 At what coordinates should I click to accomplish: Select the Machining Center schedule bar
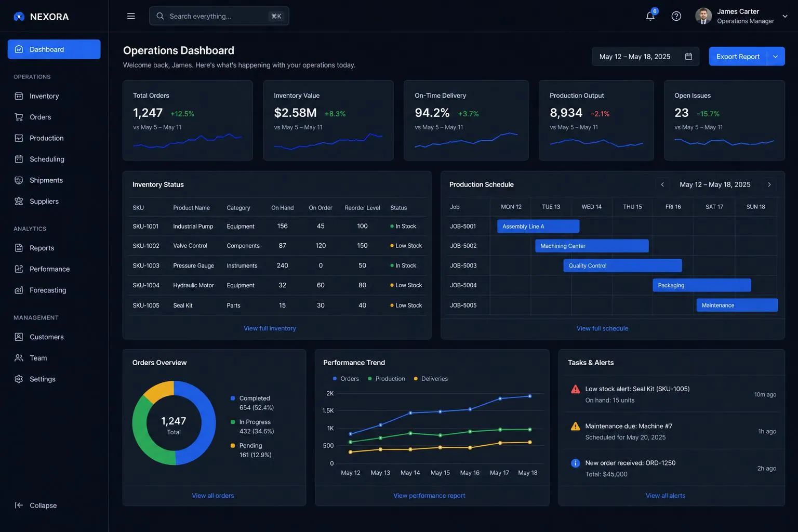click(x=592, y=246)
